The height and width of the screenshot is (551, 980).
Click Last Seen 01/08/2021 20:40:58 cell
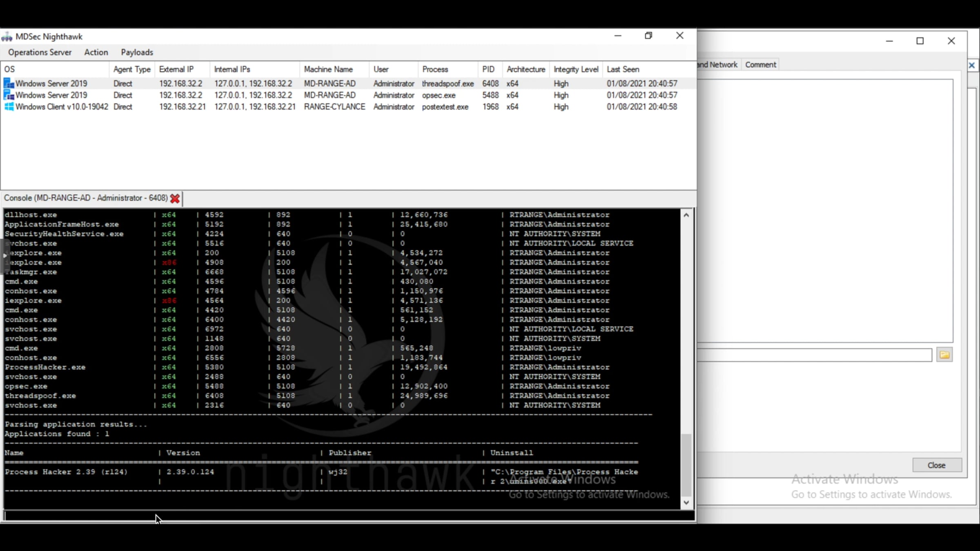click(642, 107)
